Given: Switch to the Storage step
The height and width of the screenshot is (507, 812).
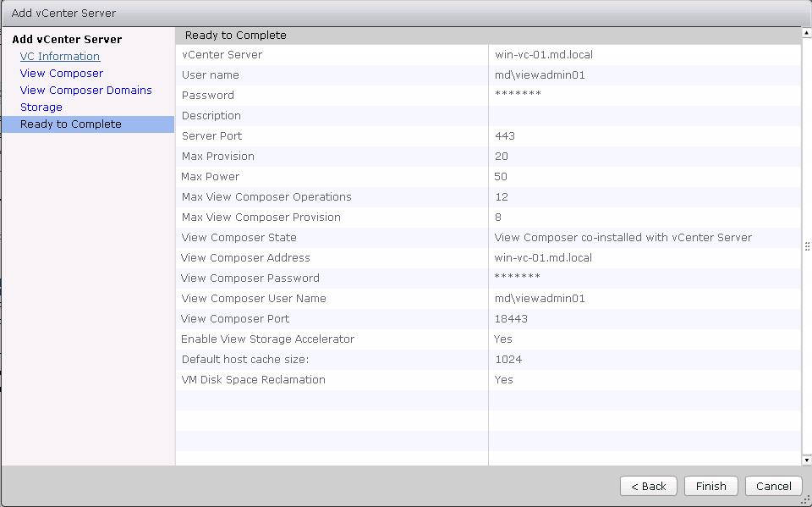Looking at the screenshot, I should [x=41, y=107].
